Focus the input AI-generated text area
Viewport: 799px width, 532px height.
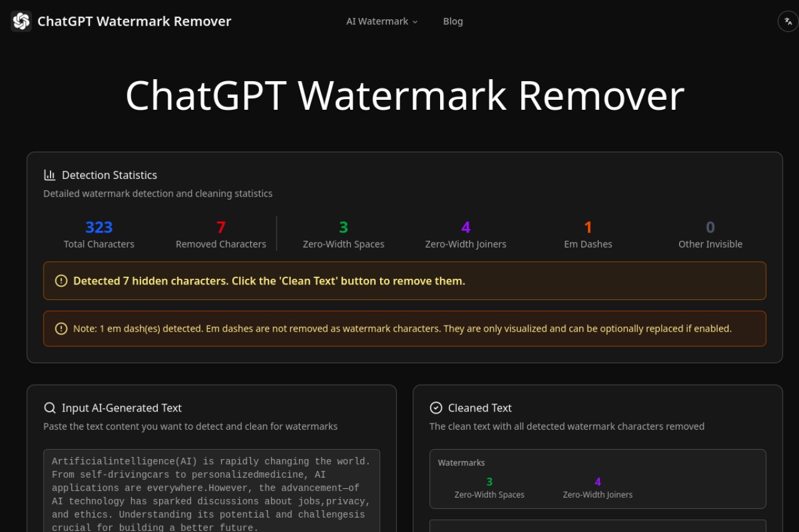[x=212, y=491]
